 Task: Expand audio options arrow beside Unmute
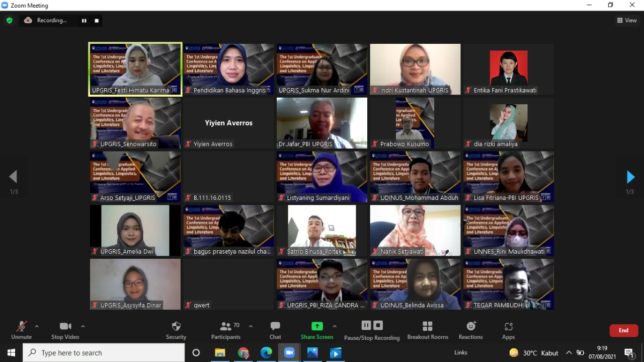point(37,326)
